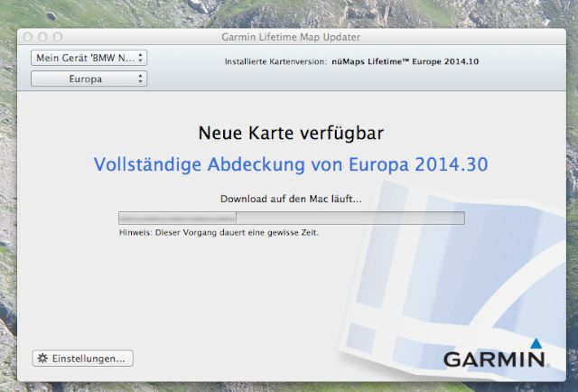Image resolution: width=578 pixels, height=392 pixels.
Task: Minimize the Map Updater window
Action: pyautogui.click(x=42, y=37)
